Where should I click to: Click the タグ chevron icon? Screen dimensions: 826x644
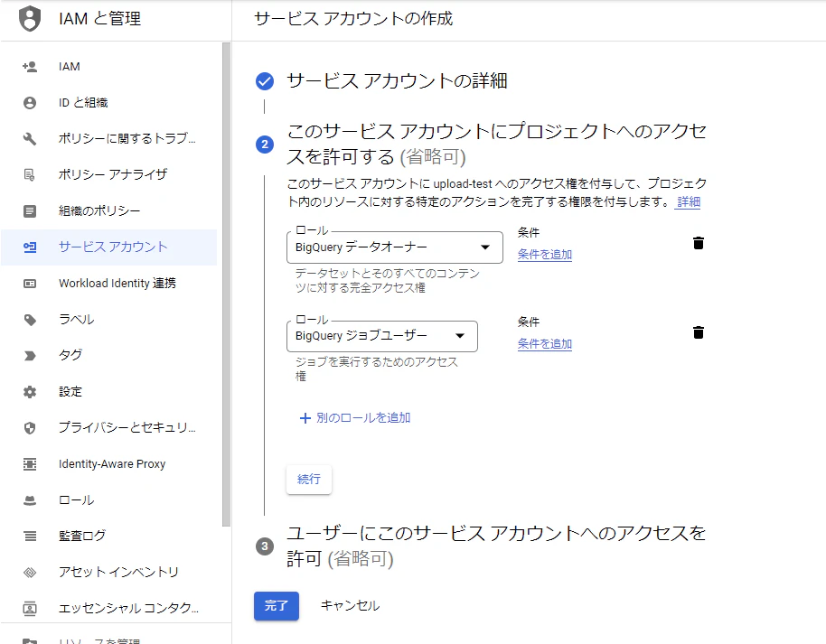pyautogui.click(x=30, y=356)
